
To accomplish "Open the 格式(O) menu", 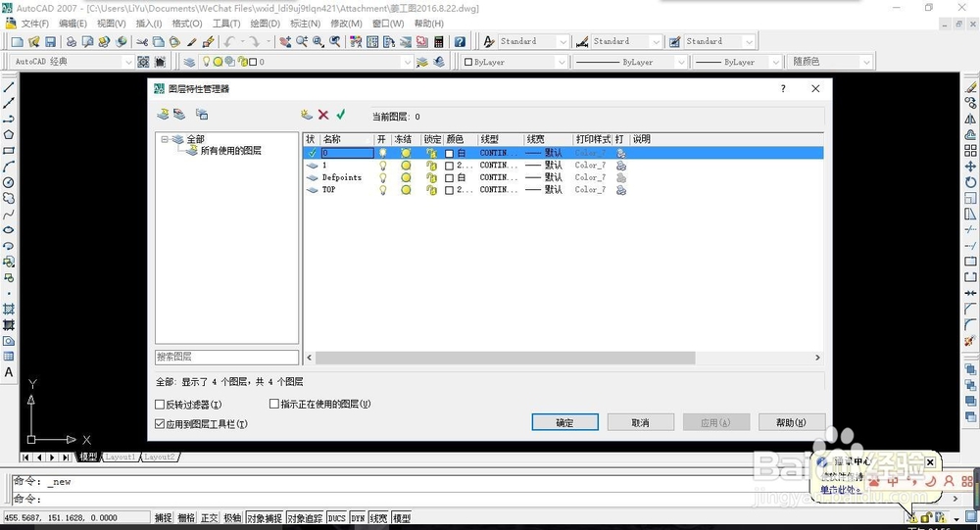I will click(187, 24).
